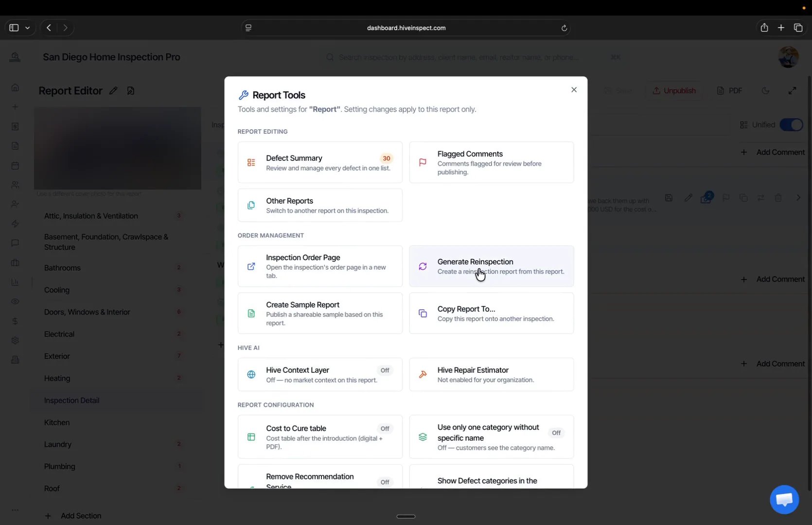
Task: Click the Copy Report To icon
Action: 423,314
